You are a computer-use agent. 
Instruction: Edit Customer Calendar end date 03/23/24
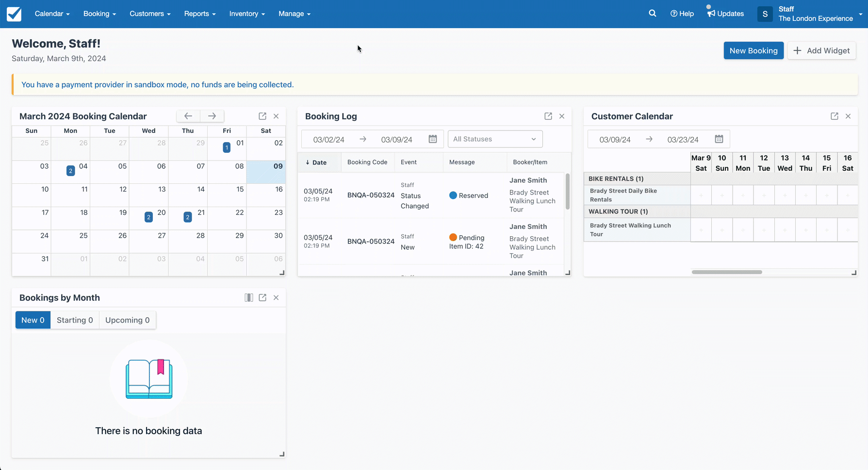(x=683, y=139)
